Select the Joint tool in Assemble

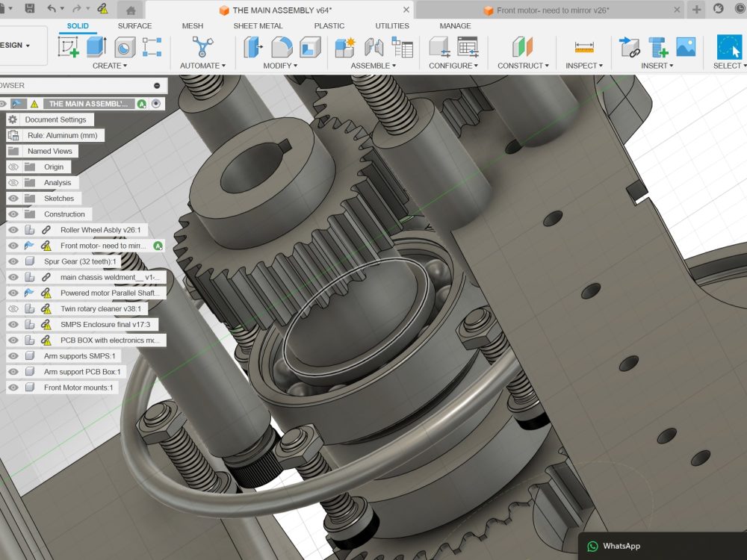coord(374,48)
